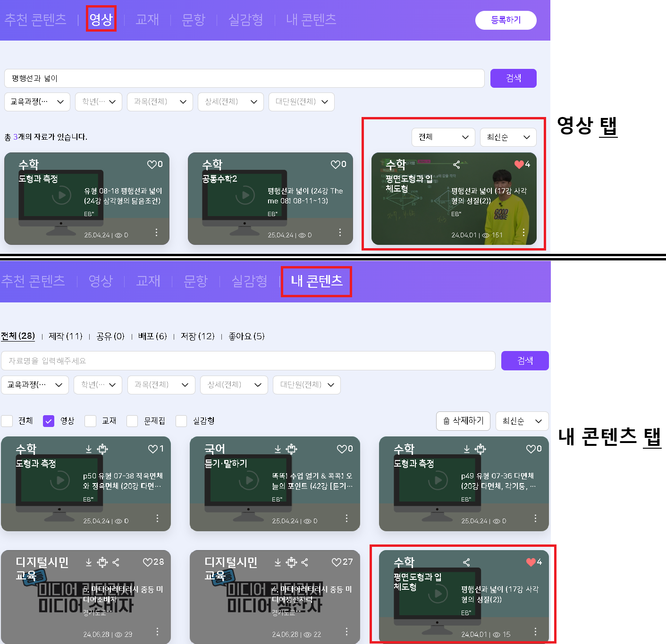Screen dimensions: 666x644
Task: Open three-dot menu on 공통수학2 card
Action: [x=340, y=233]
